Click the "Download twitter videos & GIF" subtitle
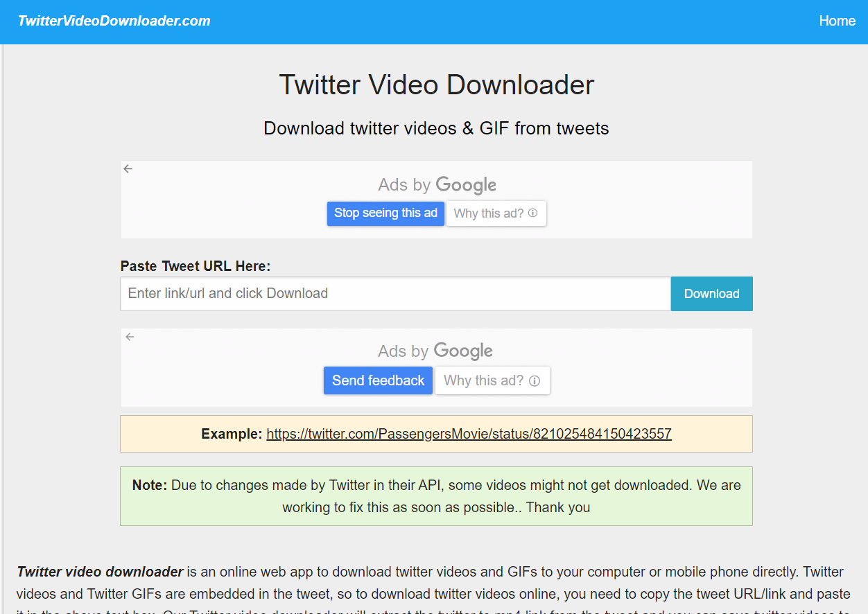 [436, 128]
